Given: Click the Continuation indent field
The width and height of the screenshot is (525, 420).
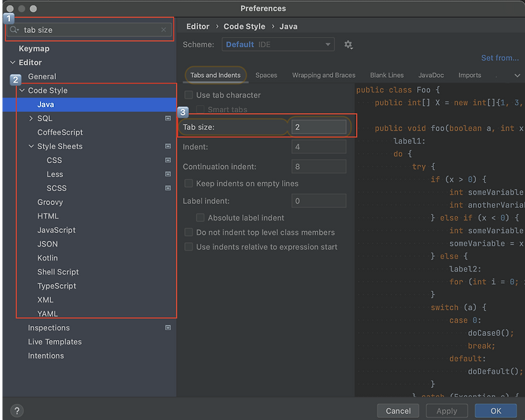Looking at the screenshot, I should click(x=318, y=167).
